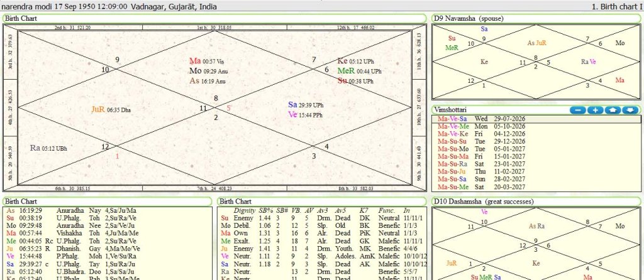
Task: Click 'Su MeR Sa' in the D10 Dashamsha chart
Action: tap(486, 277)
